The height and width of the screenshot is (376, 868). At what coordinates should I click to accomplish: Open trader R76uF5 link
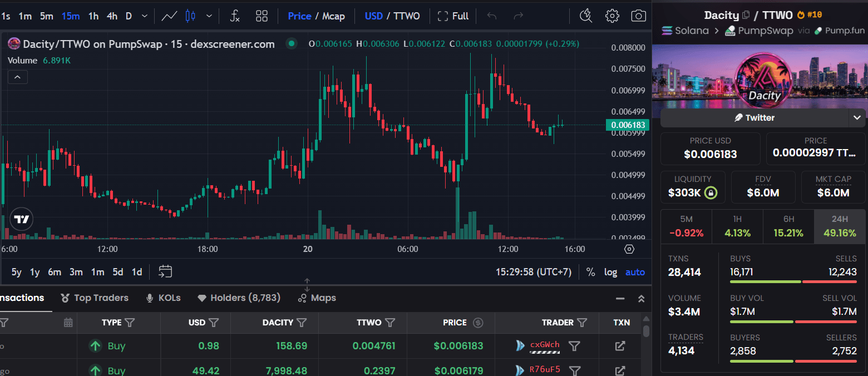click(x=545, y=369)
